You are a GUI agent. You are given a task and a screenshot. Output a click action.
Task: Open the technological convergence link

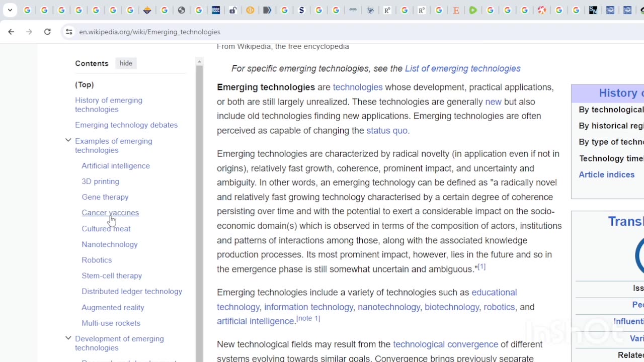(x=445, y=344)
